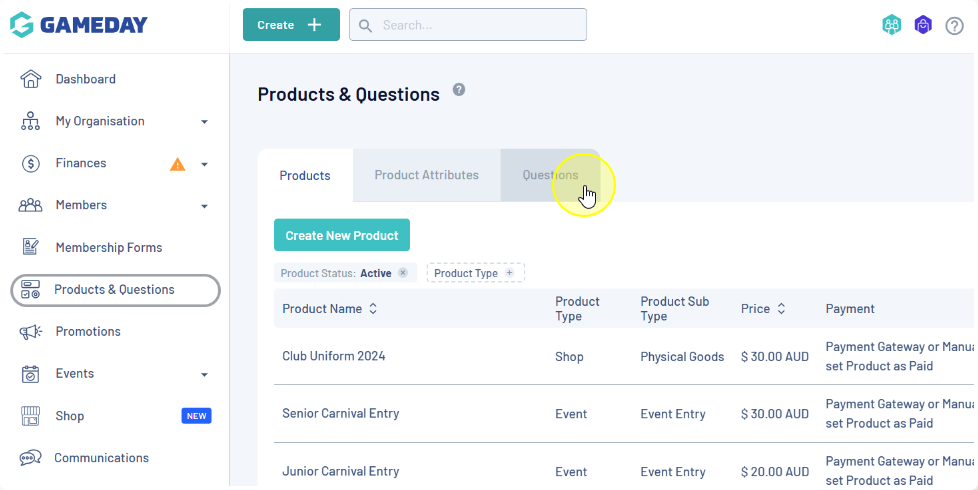Expand the Members submenu arrow
978x490 pixels.
[204, 206]
